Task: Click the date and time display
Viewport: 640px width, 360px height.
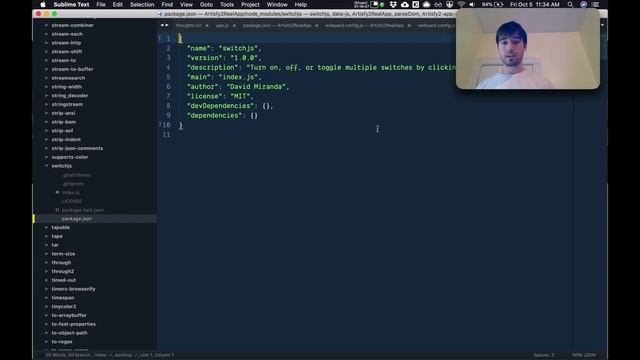Action: pos(535,4)
